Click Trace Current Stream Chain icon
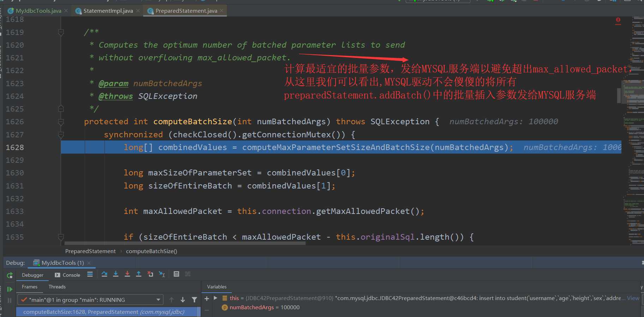The width and height of the screenshot is (644, 317). tap(188, 274)
